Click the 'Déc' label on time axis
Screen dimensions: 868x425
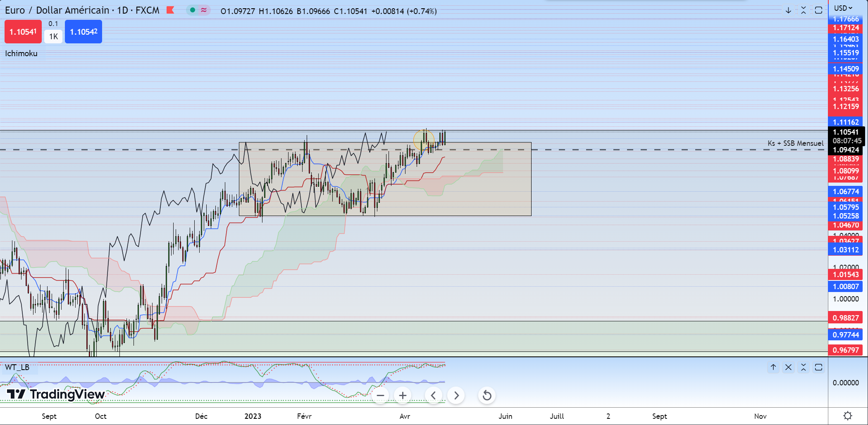[x=201, y=416]
